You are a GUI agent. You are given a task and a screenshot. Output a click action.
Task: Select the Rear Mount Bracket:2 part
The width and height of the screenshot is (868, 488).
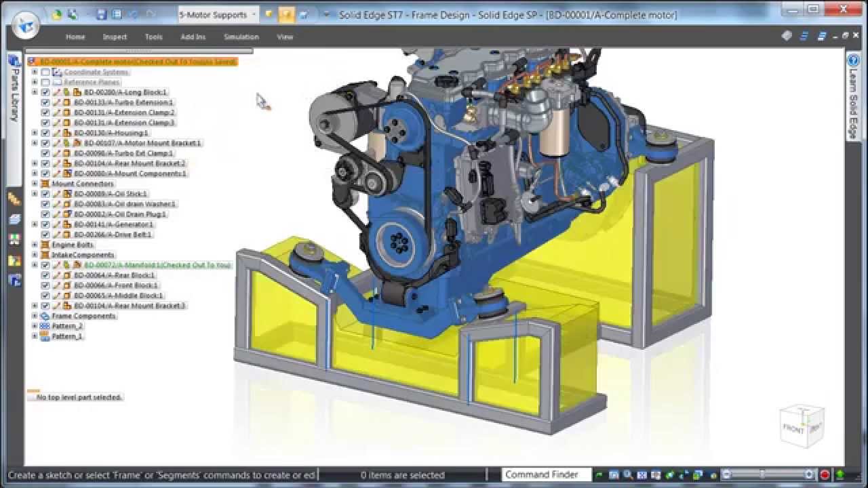[130, 163]
